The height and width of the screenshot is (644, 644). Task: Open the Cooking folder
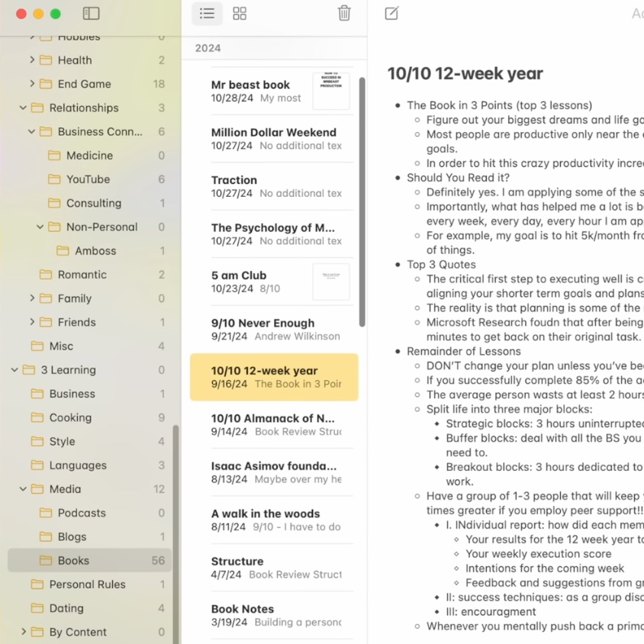pos(89,417)
